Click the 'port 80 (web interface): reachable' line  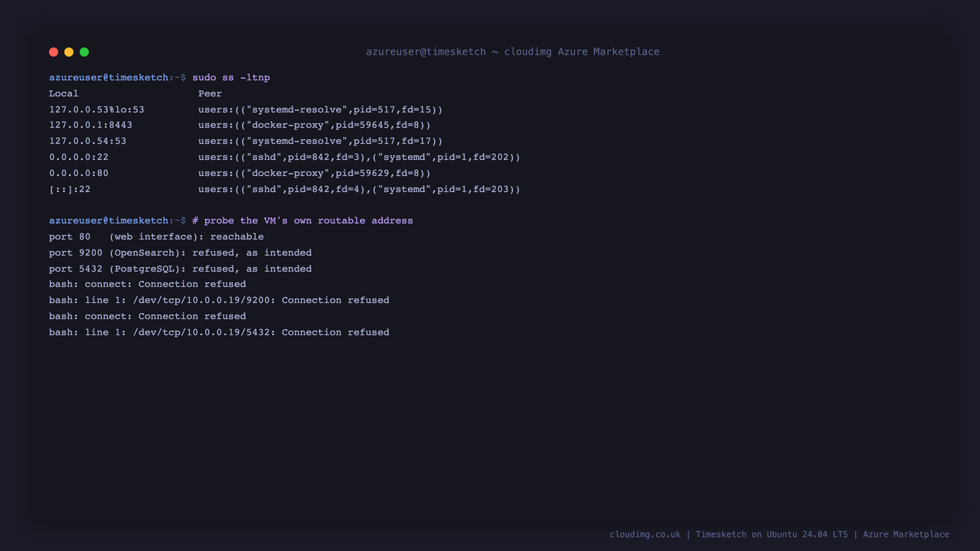[156, 236]
